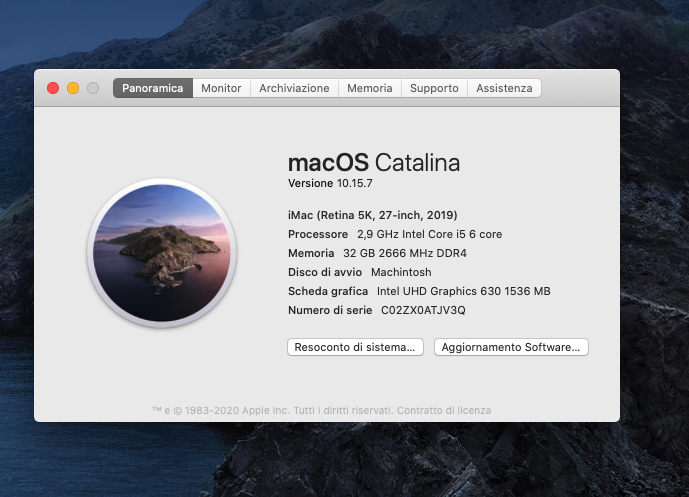The width and height of the screenshot is (689, 497).
Task: Click the startup disk name Machintosh
Action: coord(401,272)
